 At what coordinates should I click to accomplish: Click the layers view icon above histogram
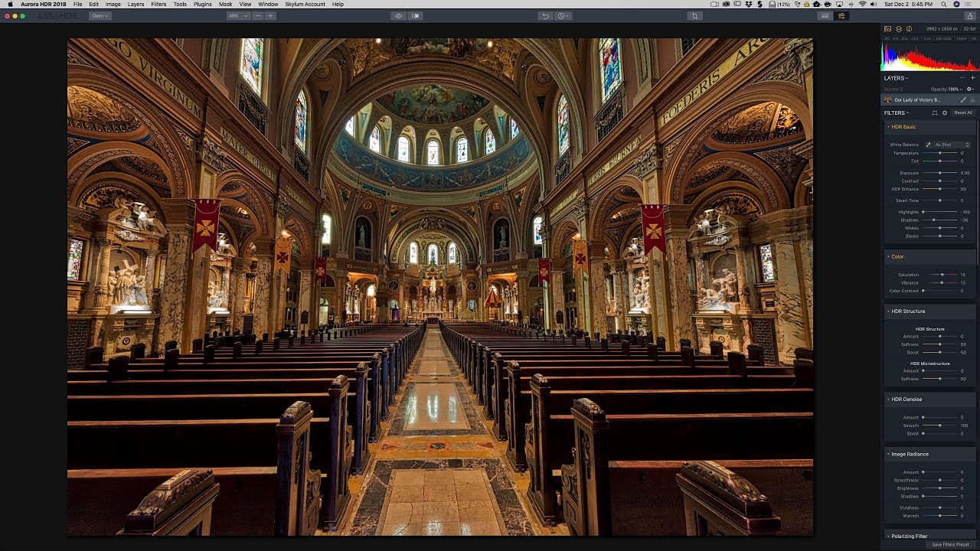click(x=899, y=29)
